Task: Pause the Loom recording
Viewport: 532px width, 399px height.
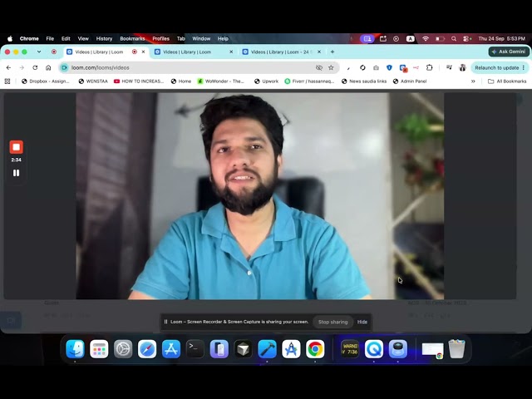Action: (16, 173)
